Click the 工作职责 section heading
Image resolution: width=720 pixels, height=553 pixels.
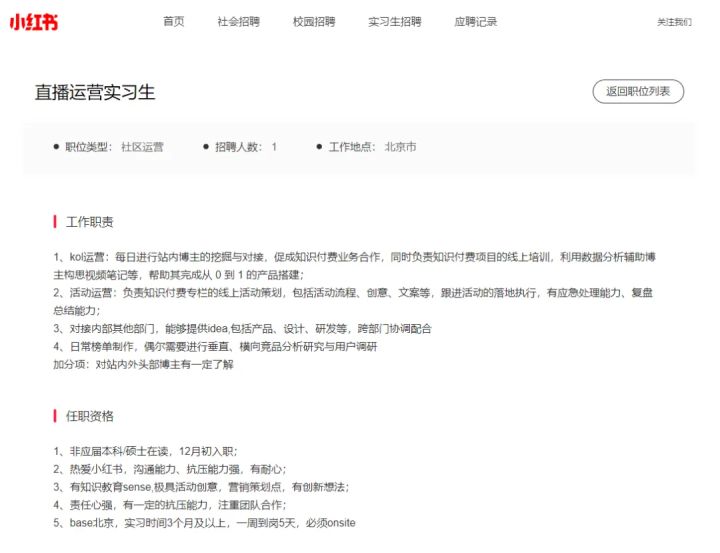(90, 221)
